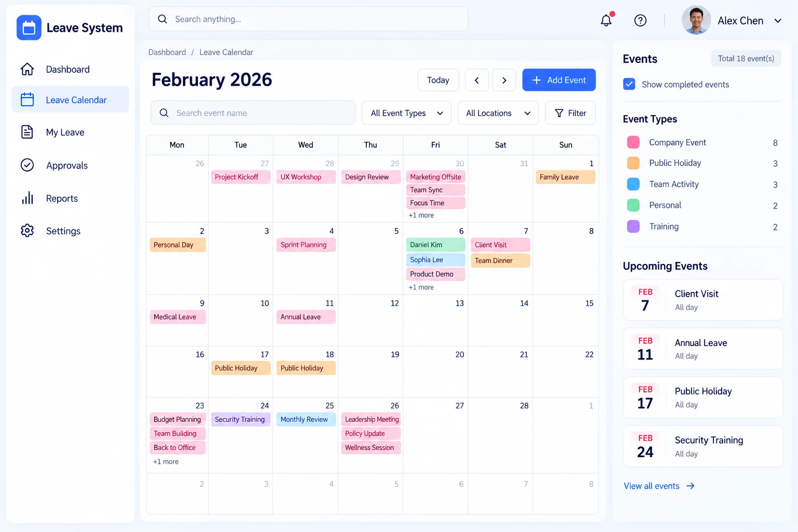This screenshot has width=798, height=532.
Task: Go to next month arrow
Action: click(504, 80)
